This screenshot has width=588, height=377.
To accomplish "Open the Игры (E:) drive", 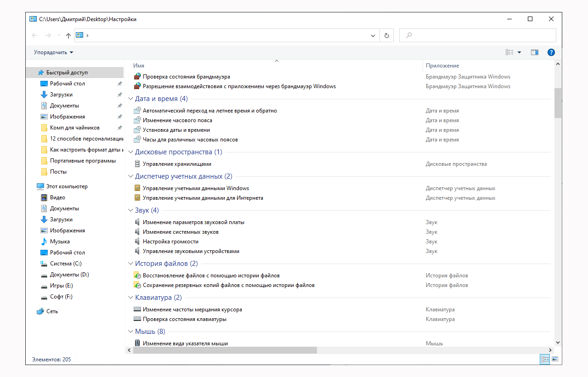I will (62, 286).
